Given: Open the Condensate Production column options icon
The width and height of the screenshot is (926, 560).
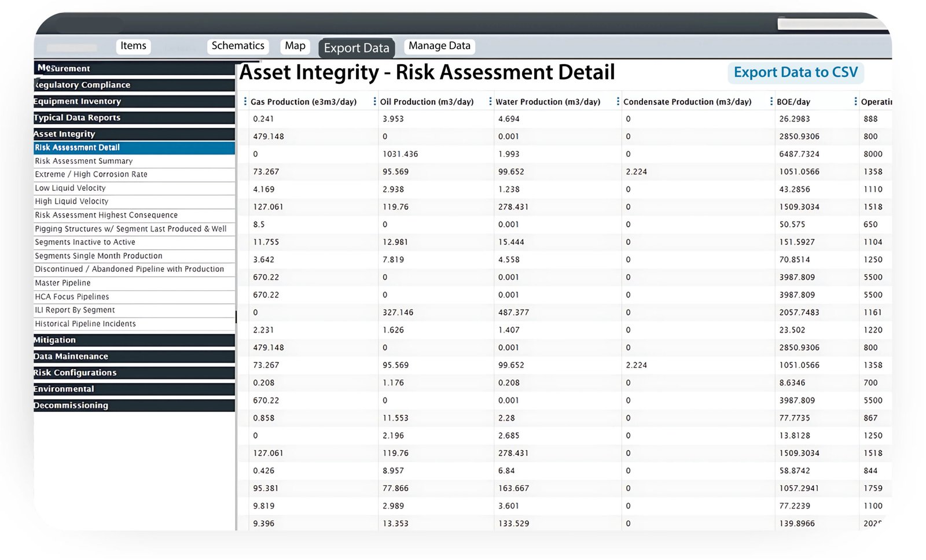Looking at the screenshot, I should (619, 101).
